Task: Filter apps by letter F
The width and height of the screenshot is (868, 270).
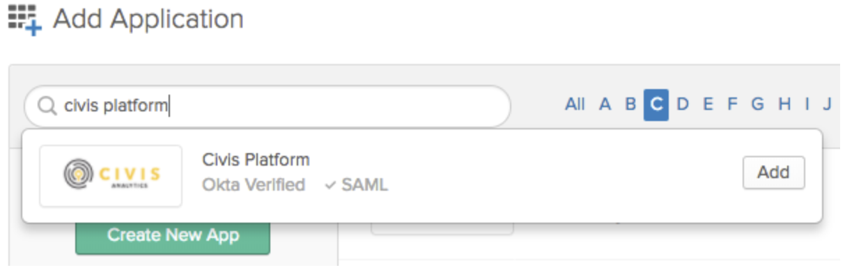Action: (x=732, y=104)
